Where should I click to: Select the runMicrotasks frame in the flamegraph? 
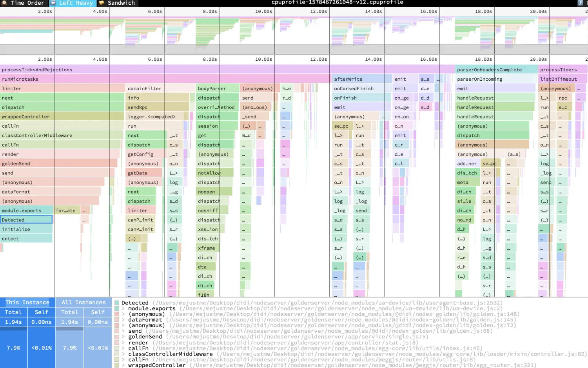165,79
